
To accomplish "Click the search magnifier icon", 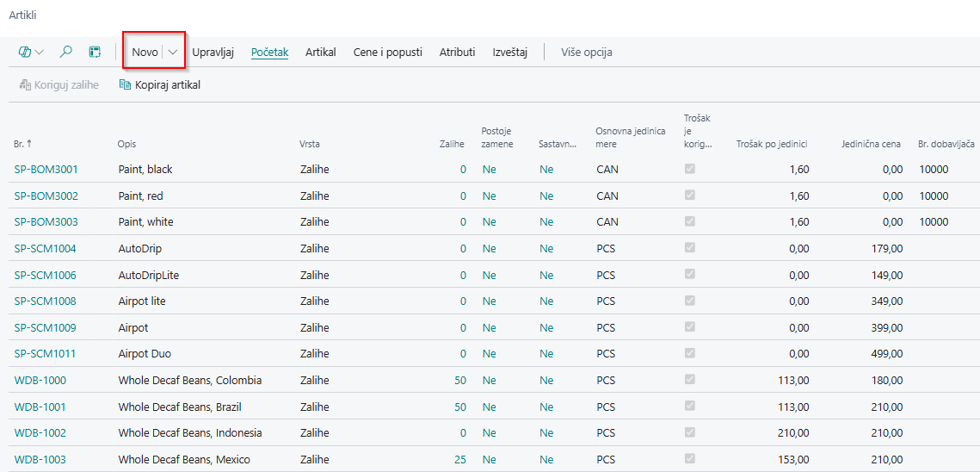I will click(65, 52).
